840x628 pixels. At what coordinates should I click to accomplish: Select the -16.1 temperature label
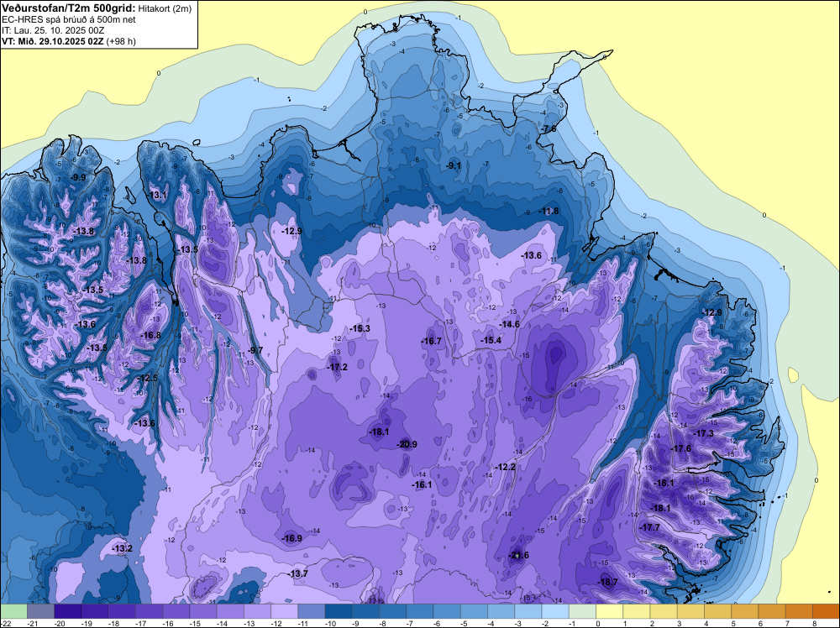tap(422, 484)
